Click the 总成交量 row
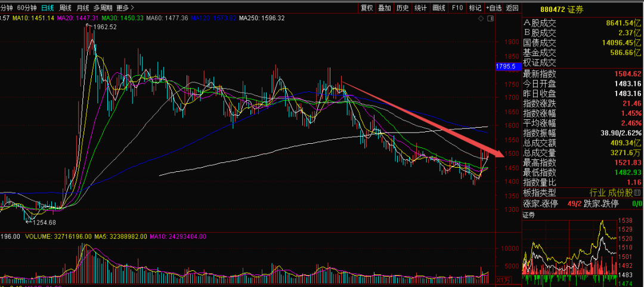This screenshot has width=644, height=287. point(583,153)
